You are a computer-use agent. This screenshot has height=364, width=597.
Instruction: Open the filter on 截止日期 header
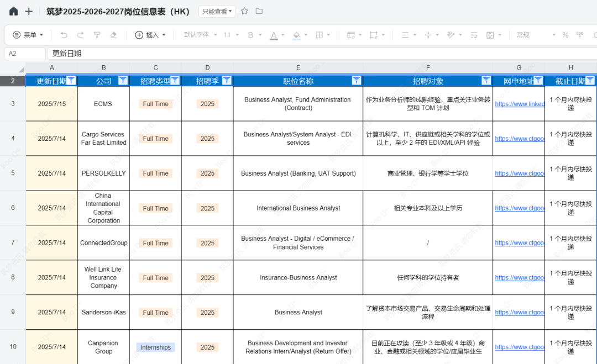tap(590, 81)
